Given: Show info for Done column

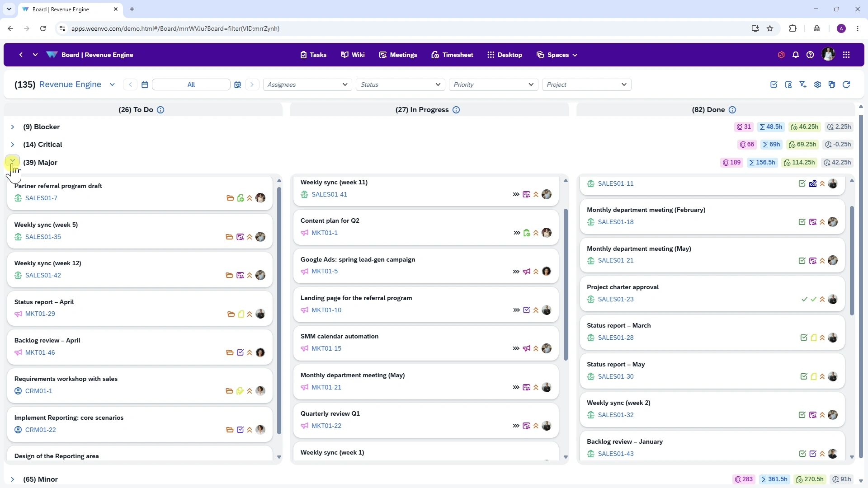Looking at the screenshot, I should tap(732, 110).
